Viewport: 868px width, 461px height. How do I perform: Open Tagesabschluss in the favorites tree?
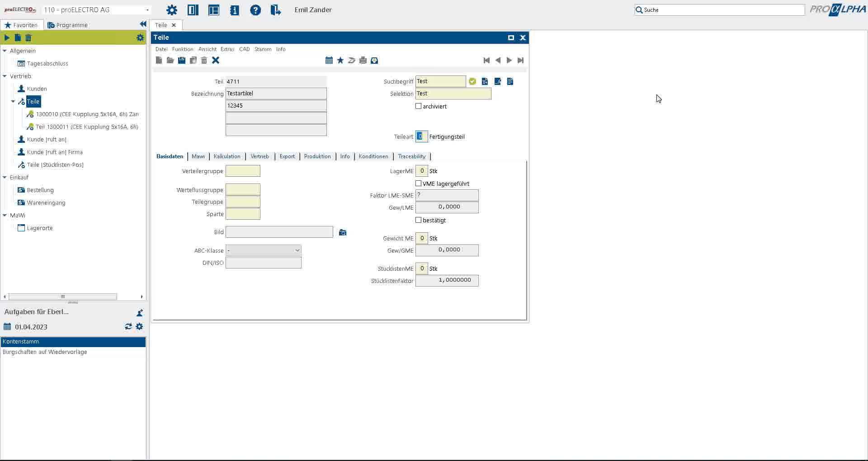(x=47, y=63)
